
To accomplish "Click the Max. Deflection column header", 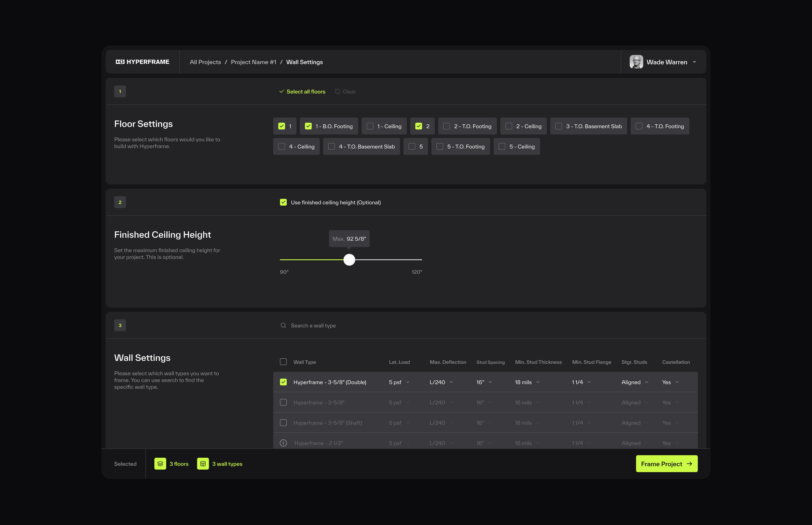I will (x=448, y=362).
